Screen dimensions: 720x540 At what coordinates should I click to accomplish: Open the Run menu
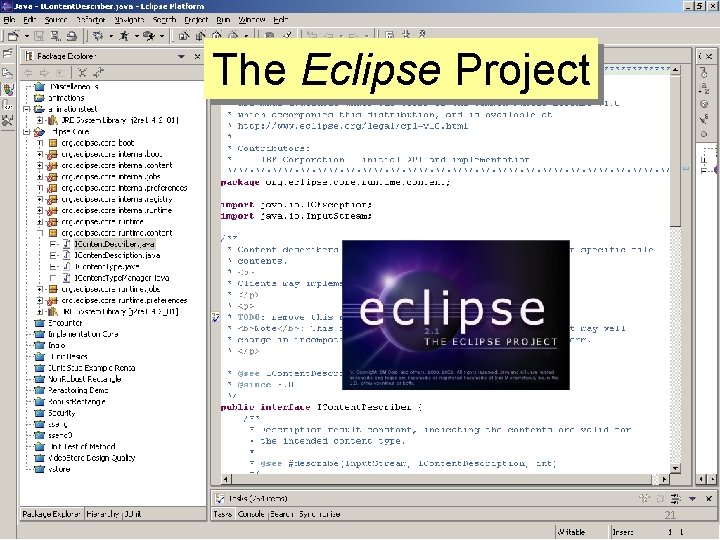point(223,20)
